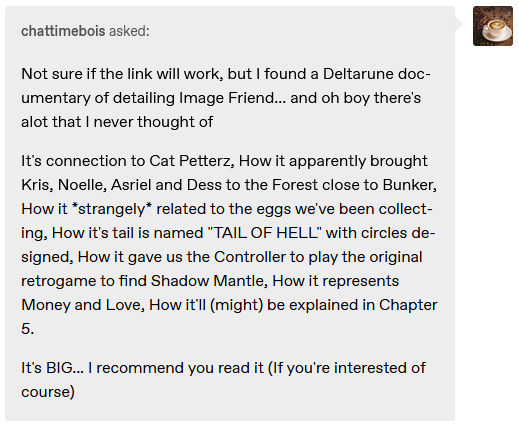Click the word "*strangely*" with asterisks
This screenshot has height=429, width=519.
(x=110, y=209)
